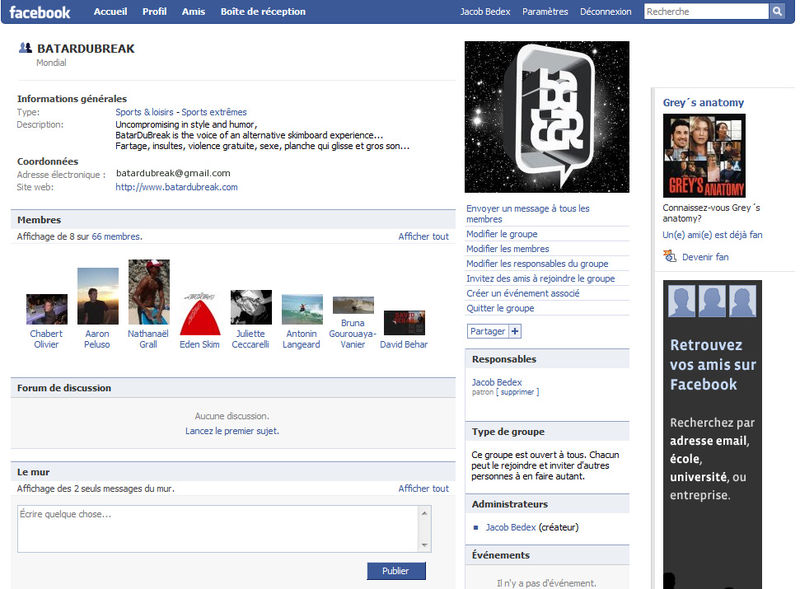Click Lancez le premier sujet

pyautogui.click(x=232, y=431)
